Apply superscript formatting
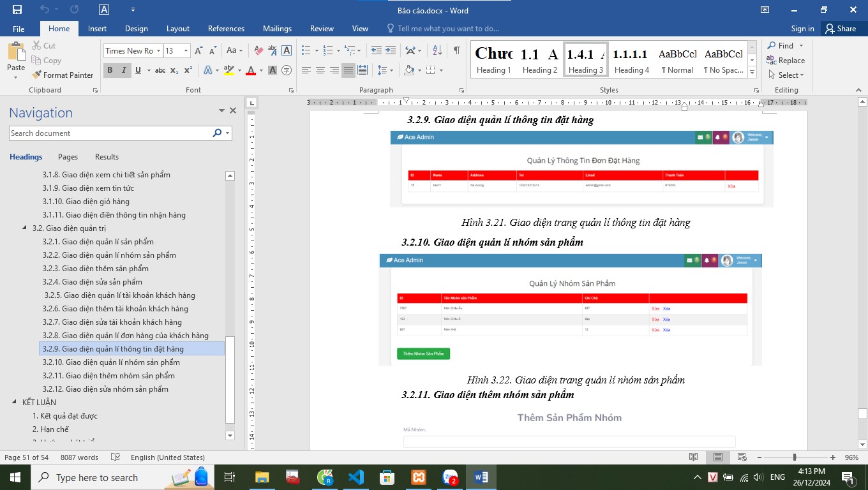 coord(188,70)
